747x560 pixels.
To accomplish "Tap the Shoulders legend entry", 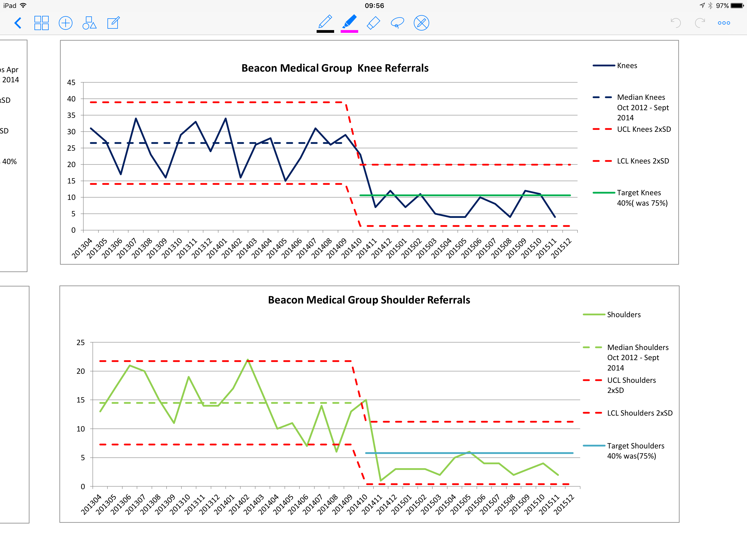I will pyautogui.click(x=612, y=315).
